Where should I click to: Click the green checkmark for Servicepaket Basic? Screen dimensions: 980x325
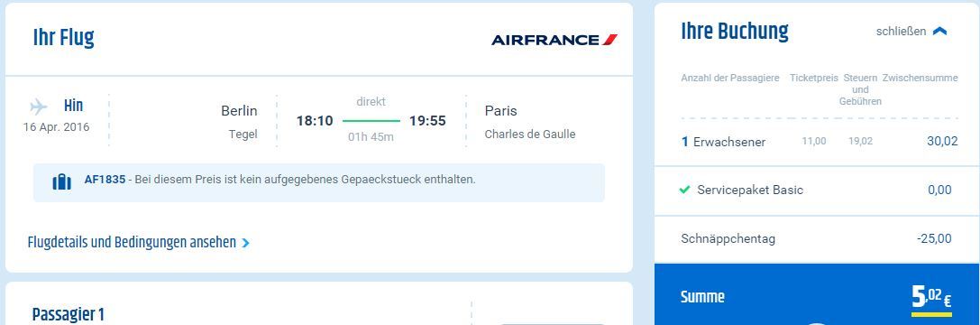pyautogui.click(x=684, y=190)
